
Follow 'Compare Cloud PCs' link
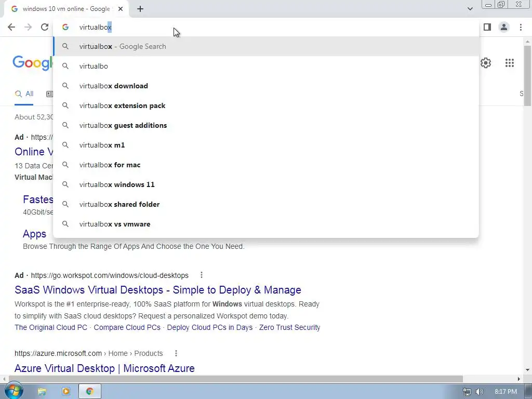tap(127, 327)
